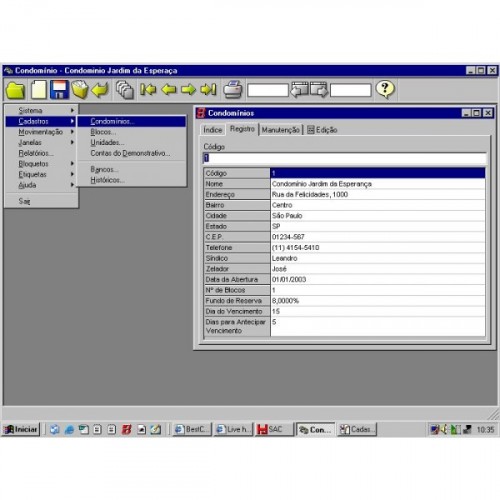Go to first record arrow icon
The width and height of the screenshot is (500, 500).
pos(148,90)
